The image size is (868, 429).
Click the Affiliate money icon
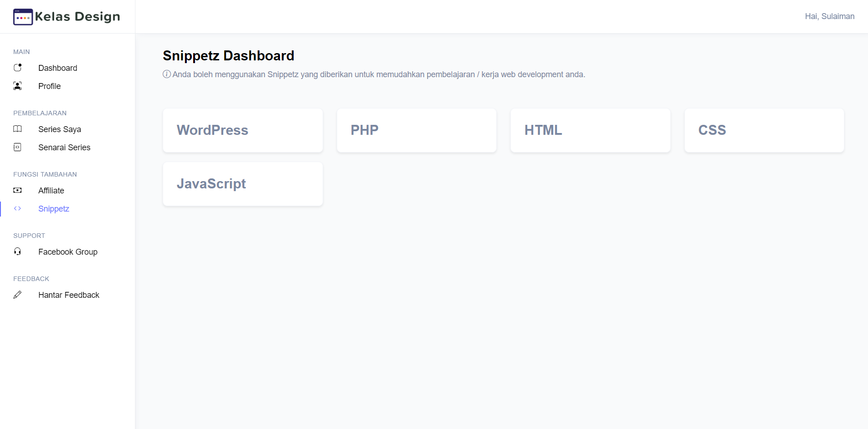18,190
